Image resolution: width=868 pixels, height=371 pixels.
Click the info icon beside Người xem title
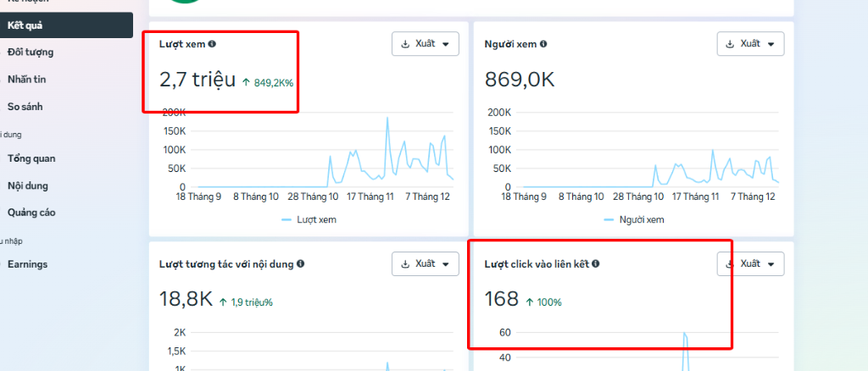(543, 44)
